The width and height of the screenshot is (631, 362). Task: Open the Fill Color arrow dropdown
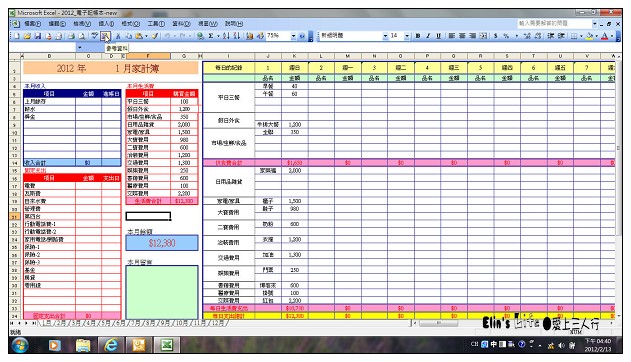click(596, 36)
